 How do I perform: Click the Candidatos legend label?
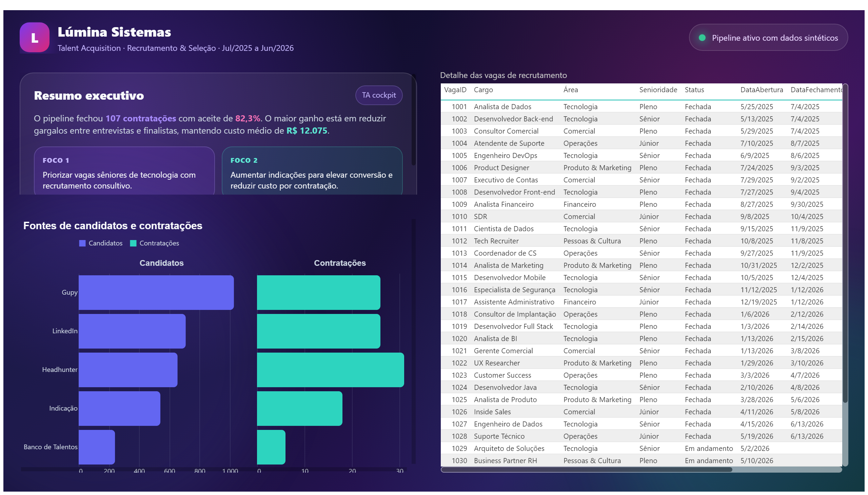point(105,243)
